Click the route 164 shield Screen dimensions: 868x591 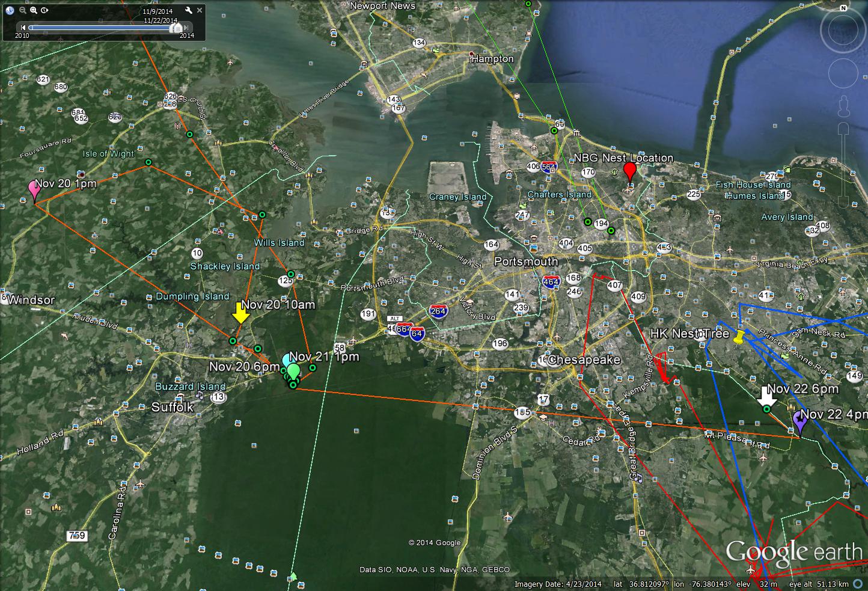point(492,244)
